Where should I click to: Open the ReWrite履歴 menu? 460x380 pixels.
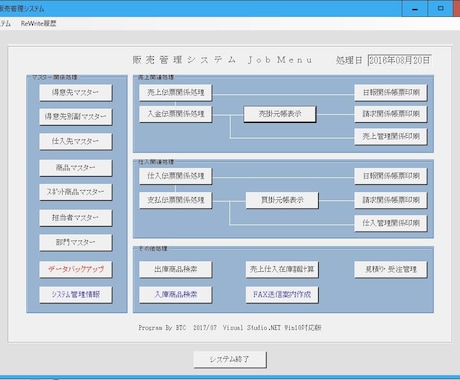click(x=38, y=24)
